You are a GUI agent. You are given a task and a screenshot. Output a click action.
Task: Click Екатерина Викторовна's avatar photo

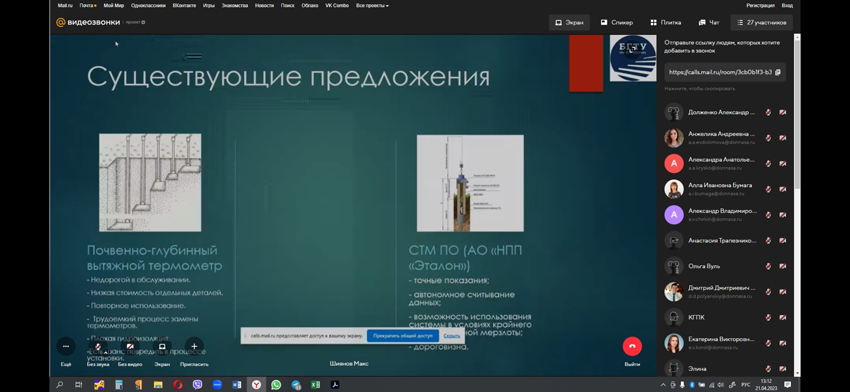click(674, 343)
